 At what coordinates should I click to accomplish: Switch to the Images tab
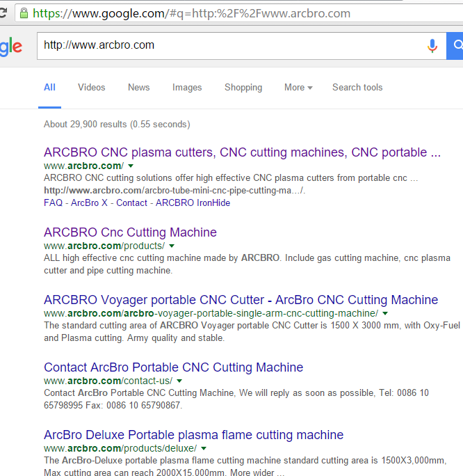[x=187, y=88]
